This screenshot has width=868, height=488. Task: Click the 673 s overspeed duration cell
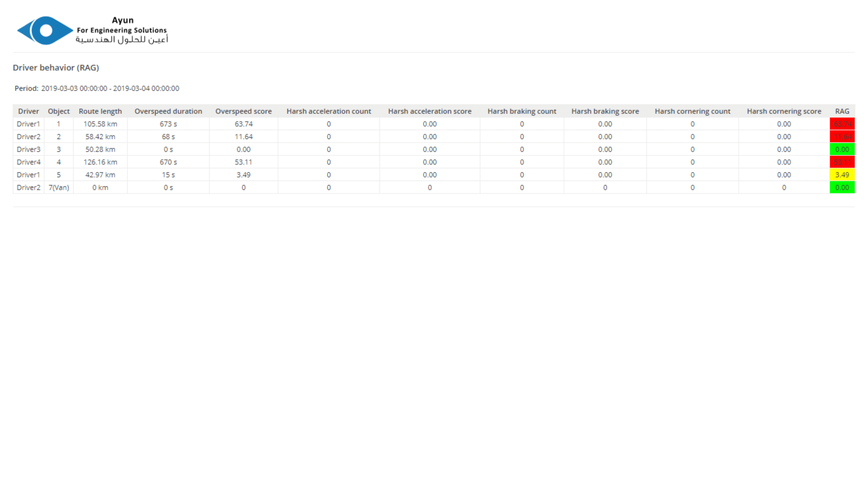tap(168, 124)
